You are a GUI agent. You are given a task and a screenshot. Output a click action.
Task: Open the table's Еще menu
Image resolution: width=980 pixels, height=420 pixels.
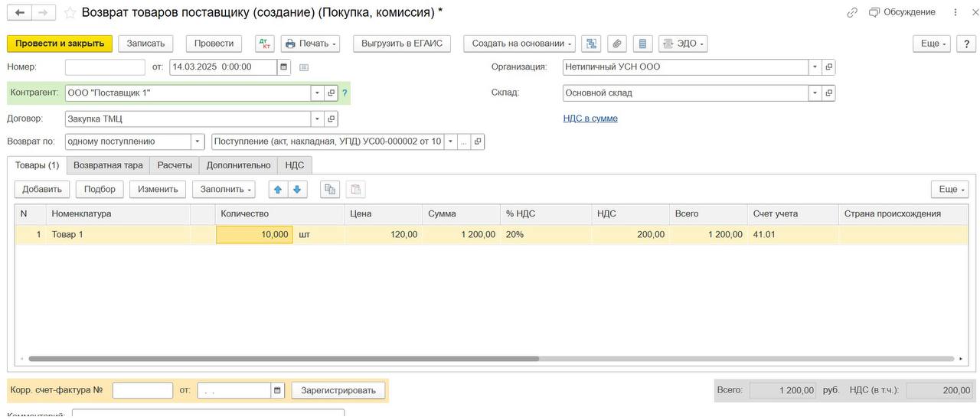point(949,189)
